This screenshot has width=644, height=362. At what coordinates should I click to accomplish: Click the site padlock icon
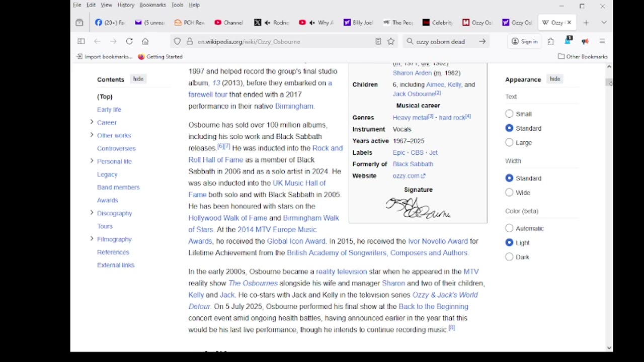tap(190, 41)
